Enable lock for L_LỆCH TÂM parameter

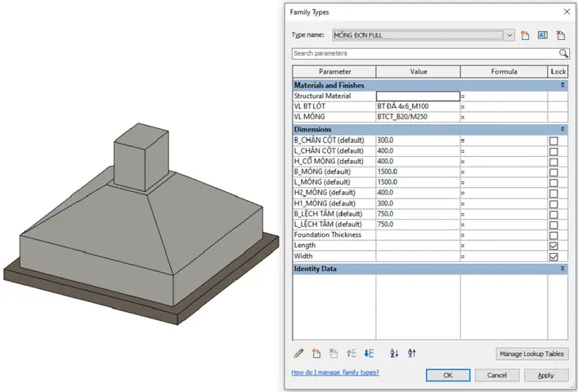click(553, 225)
